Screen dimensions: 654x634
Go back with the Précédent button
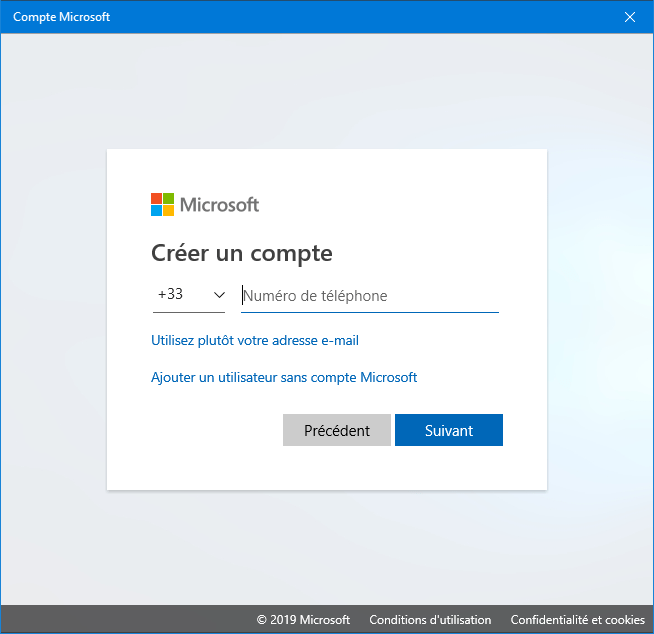coord(337,430)
